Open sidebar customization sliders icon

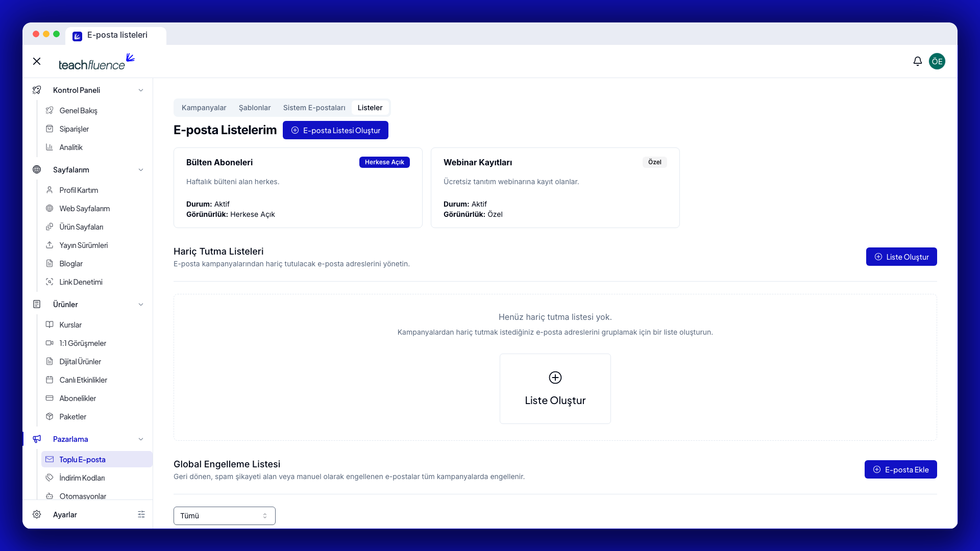point(141,515)
